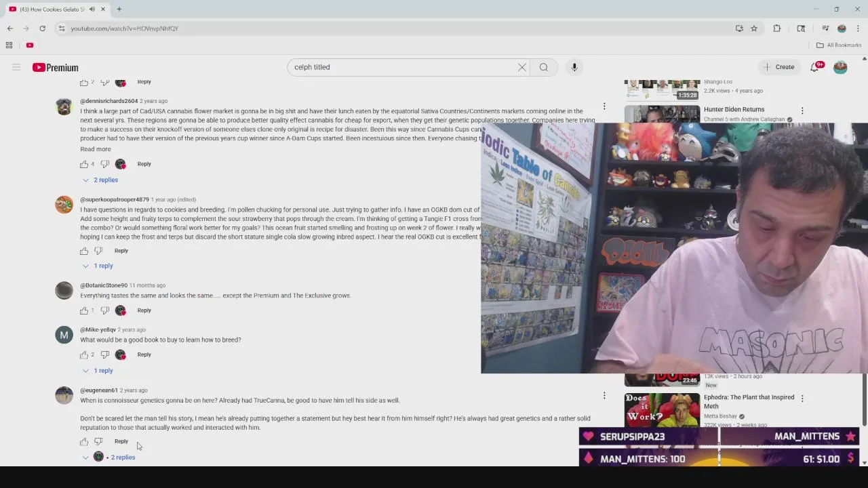
Task: Expand 1 reply under superkoopatrooper4879 comment
Action: tap(98, 266)
